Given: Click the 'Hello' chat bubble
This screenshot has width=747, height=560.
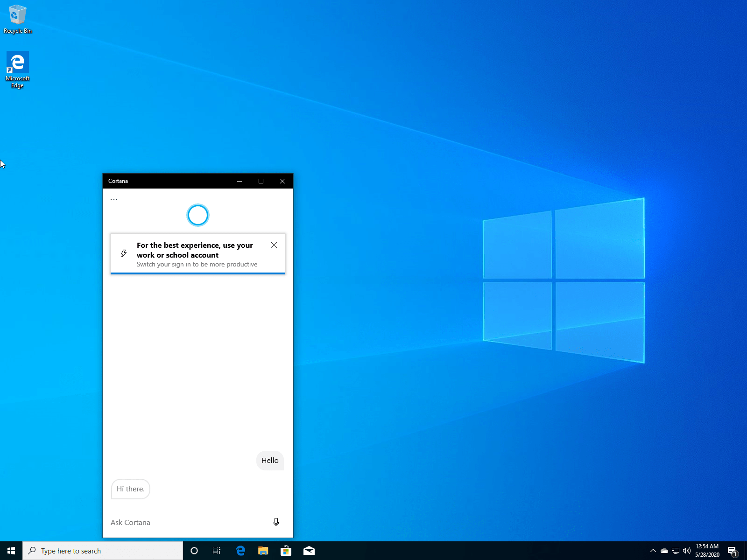Looking at the screenshot, I should coord(270,461).
